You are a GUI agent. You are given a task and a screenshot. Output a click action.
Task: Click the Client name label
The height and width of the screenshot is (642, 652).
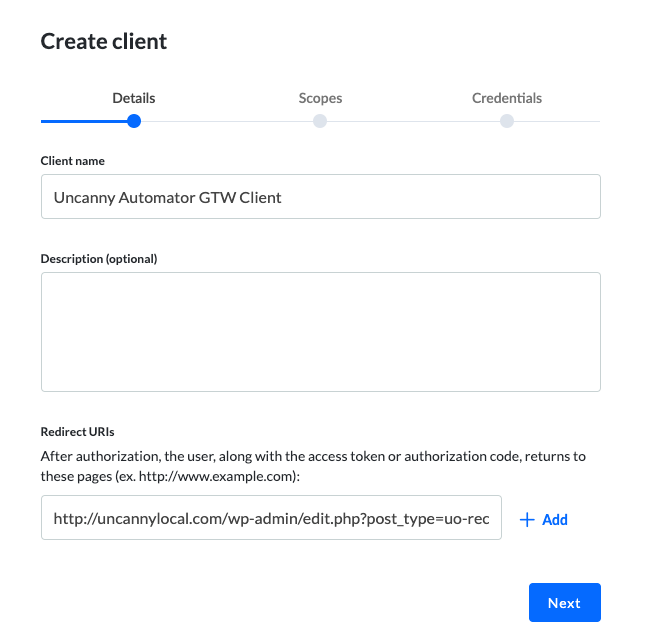[x=72, y=161]
